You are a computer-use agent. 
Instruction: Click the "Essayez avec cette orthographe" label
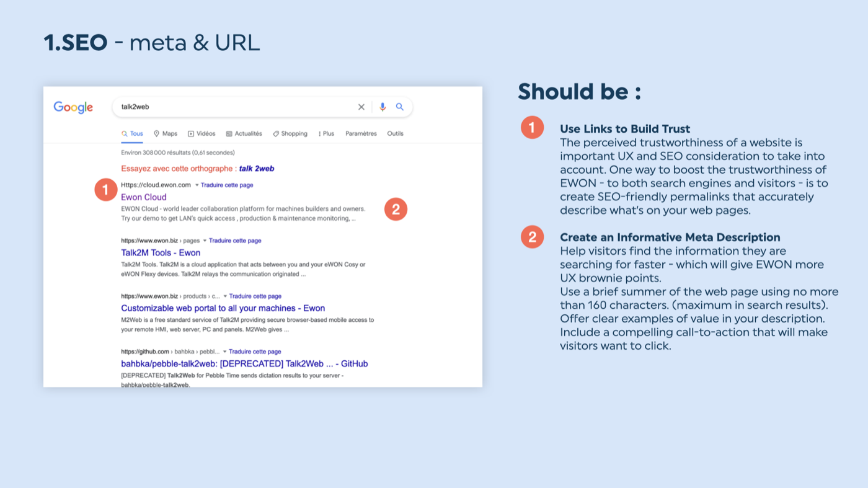click(179, 169)
